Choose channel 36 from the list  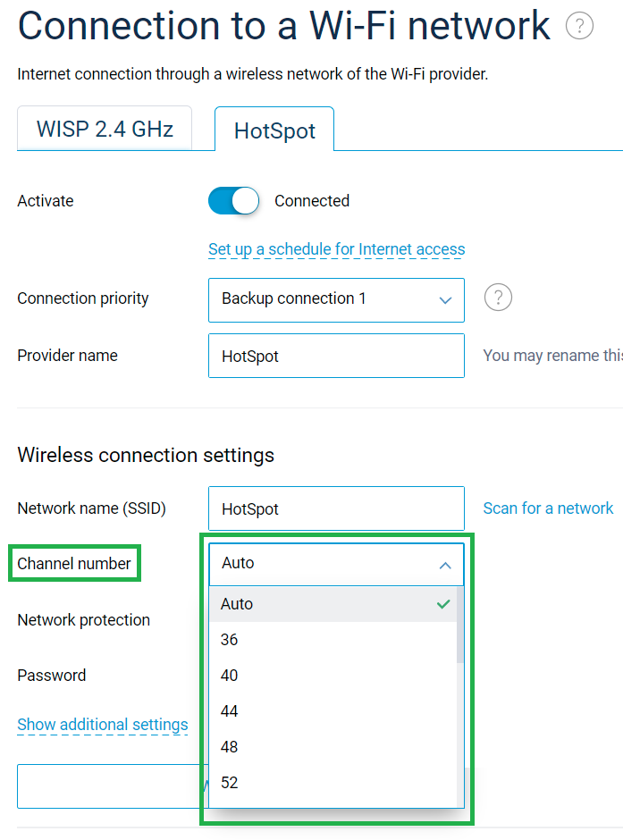pyautogui.click(x=333, y=640)
